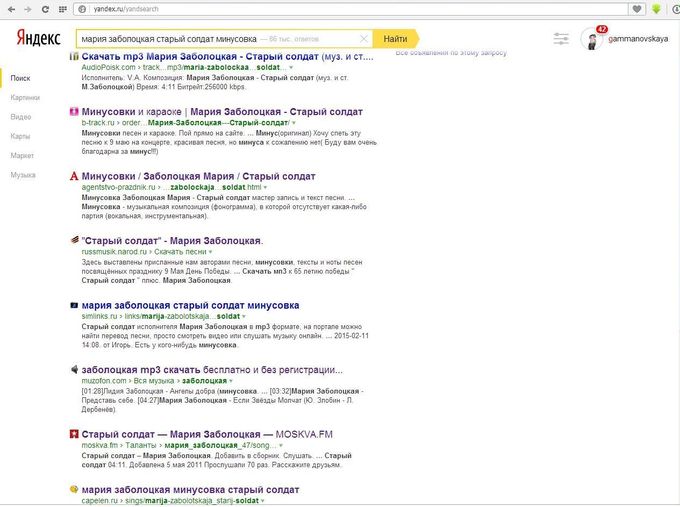Expand dropdown arrow beside b-track.ru URL
Screen dimensions: 680x507
[x=294, y=123]
